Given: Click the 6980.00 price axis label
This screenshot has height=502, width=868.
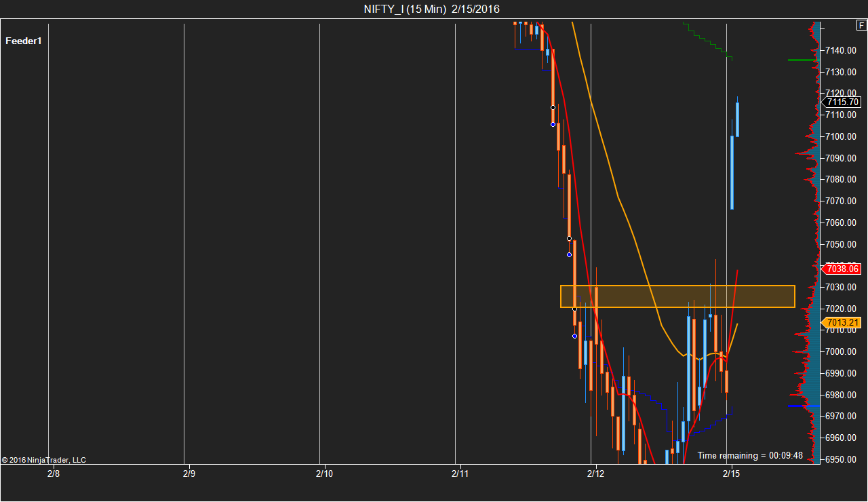Looking at the screenshot, I should pos(841,395).
